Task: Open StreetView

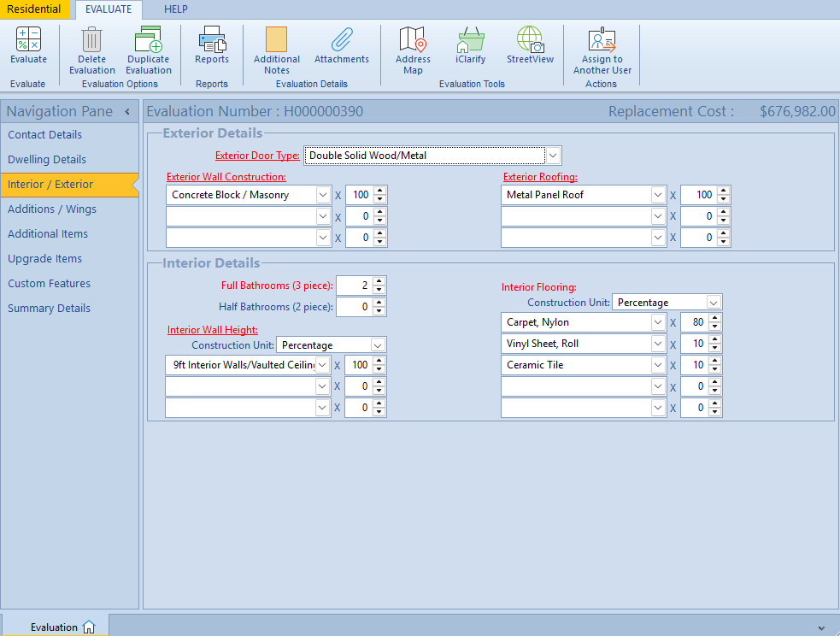Action: coord(530,40)
